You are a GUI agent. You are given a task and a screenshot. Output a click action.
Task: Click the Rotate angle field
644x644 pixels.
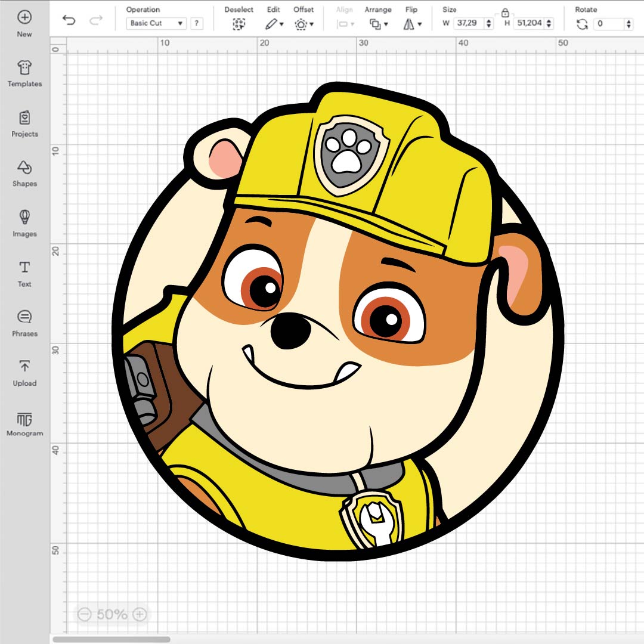609,24
